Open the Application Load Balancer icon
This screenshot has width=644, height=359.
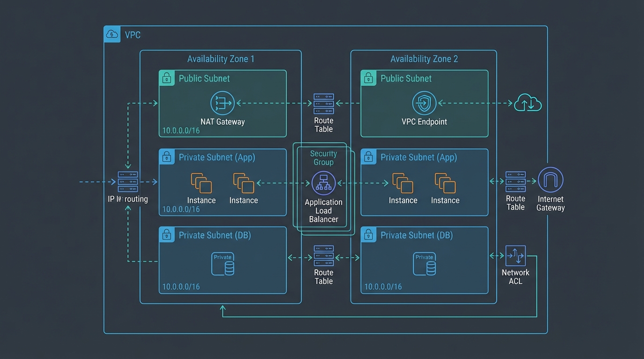coord(323,183)
